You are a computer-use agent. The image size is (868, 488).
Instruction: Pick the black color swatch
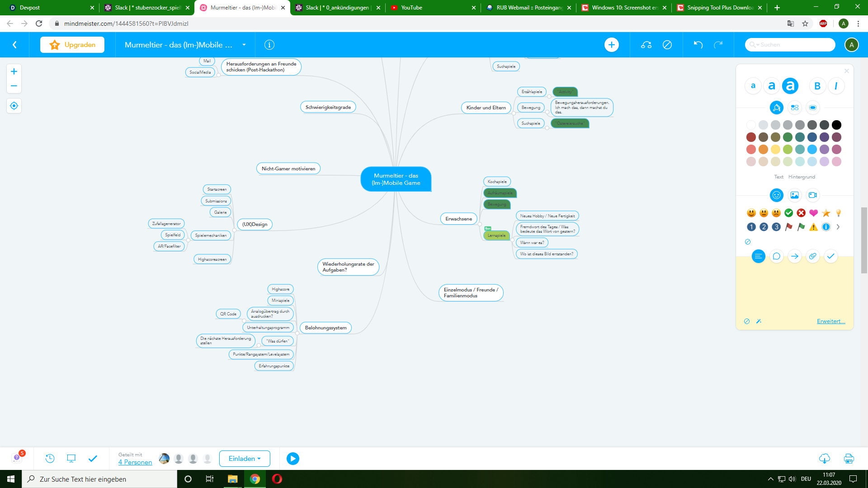point(836,125)
